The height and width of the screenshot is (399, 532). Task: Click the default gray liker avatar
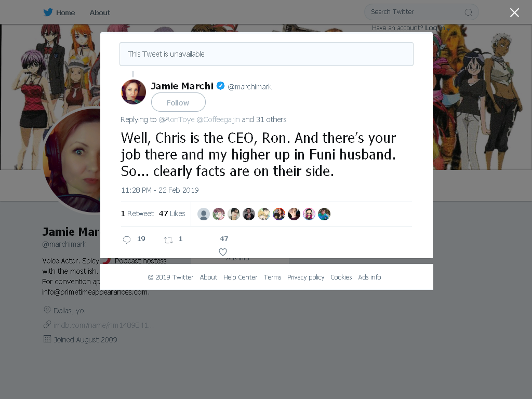click(204, 214)
